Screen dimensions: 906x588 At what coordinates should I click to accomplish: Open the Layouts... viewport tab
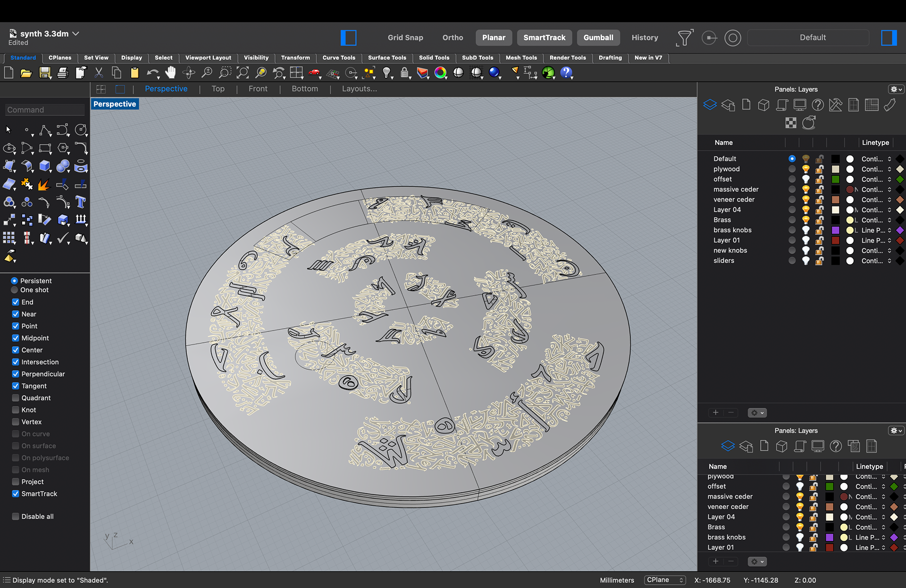(x=360, y=89)
